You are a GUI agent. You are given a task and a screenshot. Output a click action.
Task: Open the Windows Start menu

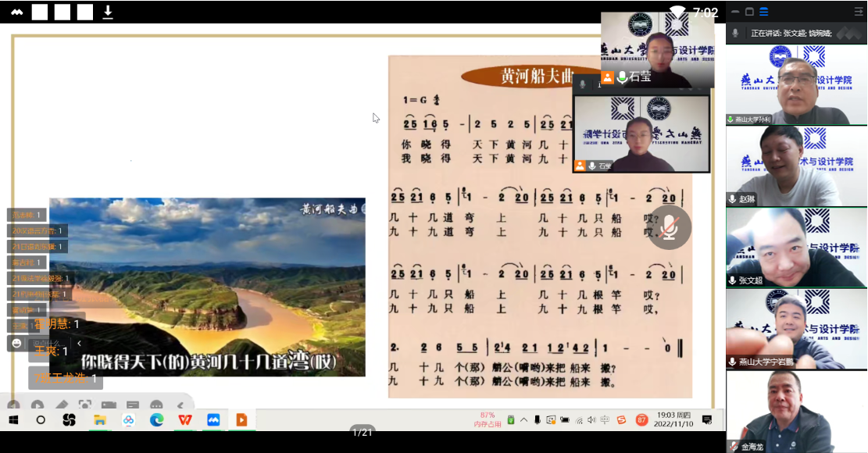pyautogui.click(x=13, y=420)
